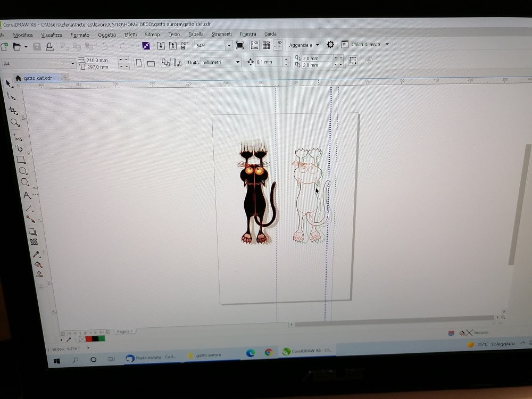This screenshot has height=399, width=532.
Task: Click the nudge distance 0,1 mm spinner arrows
Action: coord(286,61)
